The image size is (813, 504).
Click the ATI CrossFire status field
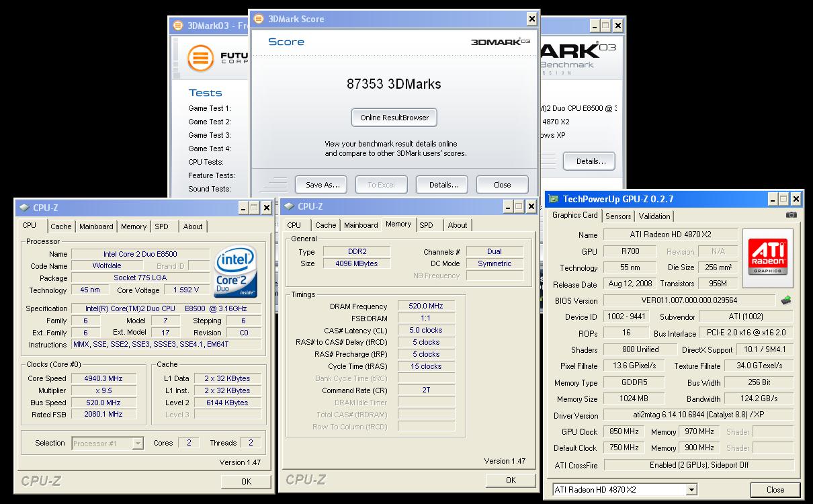(x=698, y=464)
